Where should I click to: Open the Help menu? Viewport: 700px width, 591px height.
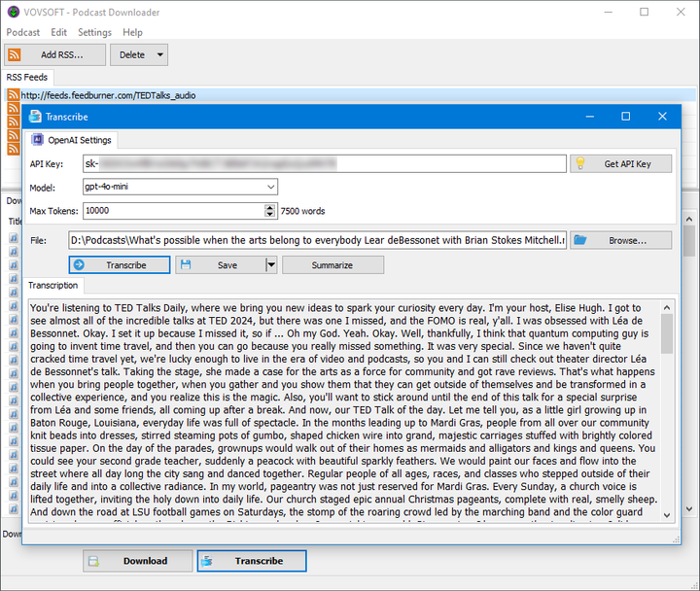[132, 33]
